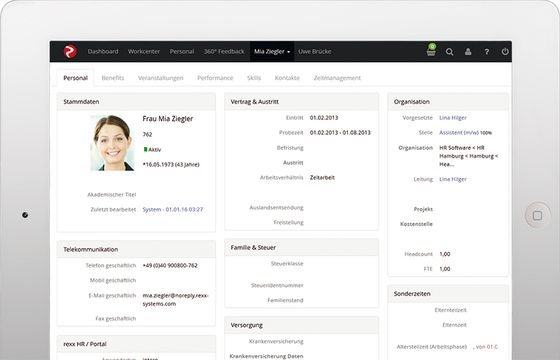Expand the Mia Ziegler dropdown

(x=272, y=51)
